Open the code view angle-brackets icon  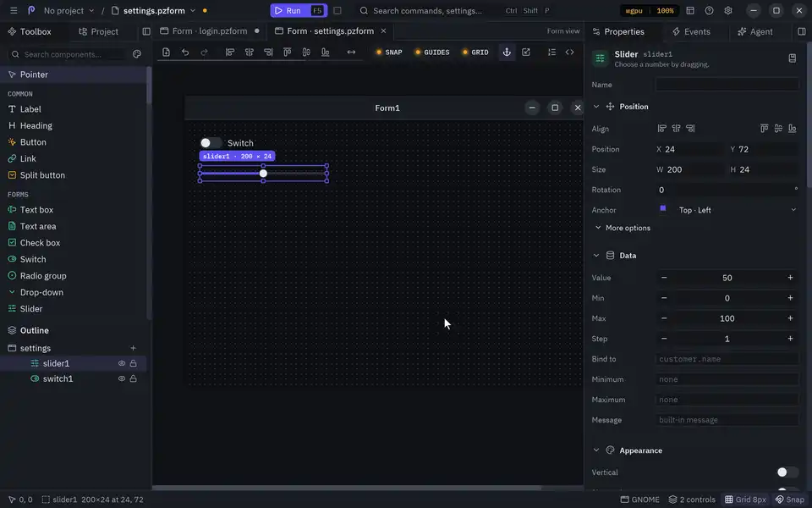[x=569, y=52]
